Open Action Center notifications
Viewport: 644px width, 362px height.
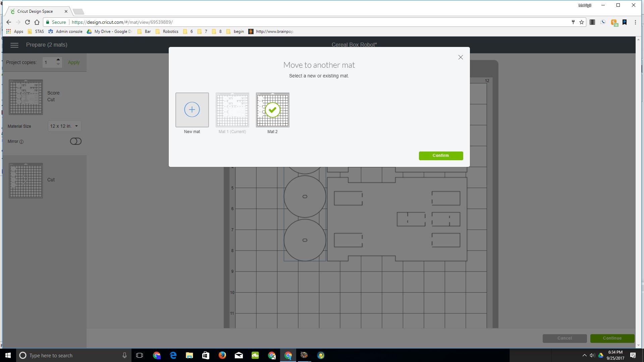pos(633,355)
